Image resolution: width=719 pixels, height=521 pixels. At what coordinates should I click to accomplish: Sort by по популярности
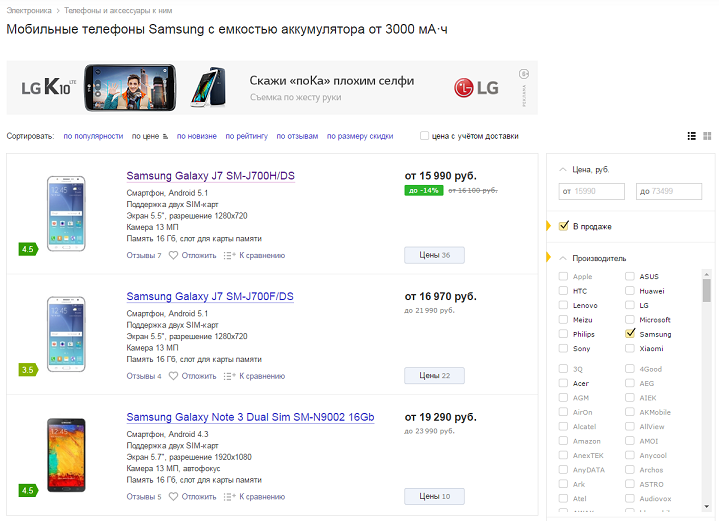tap(93, 136)
